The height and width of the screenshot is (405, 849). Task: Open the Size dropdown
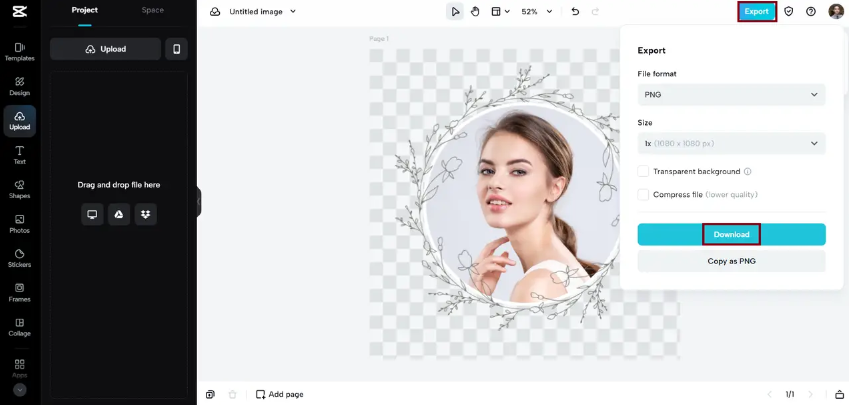731,143
